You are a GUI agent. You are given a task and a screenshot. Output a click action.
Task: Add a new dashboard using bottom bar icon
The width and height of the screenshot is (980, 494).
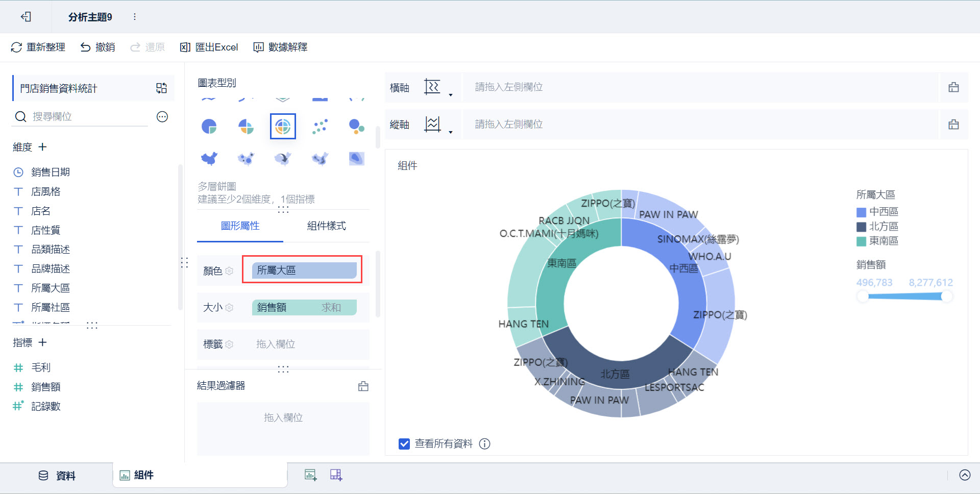336,475
